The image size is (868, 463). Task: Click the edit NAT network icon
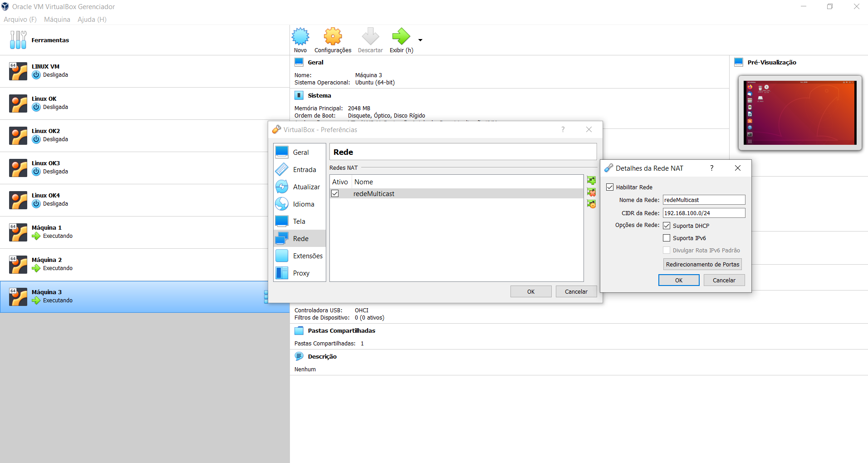591,204
